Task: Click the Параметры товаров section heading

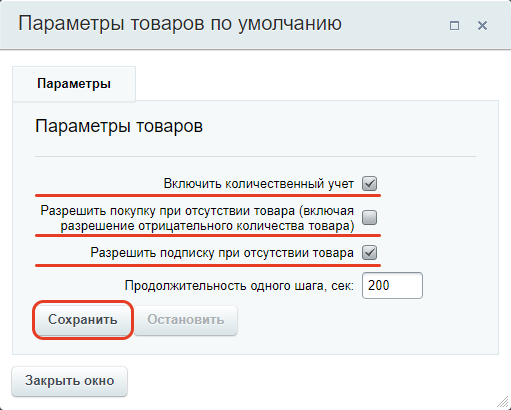Action: click(119, 126)
